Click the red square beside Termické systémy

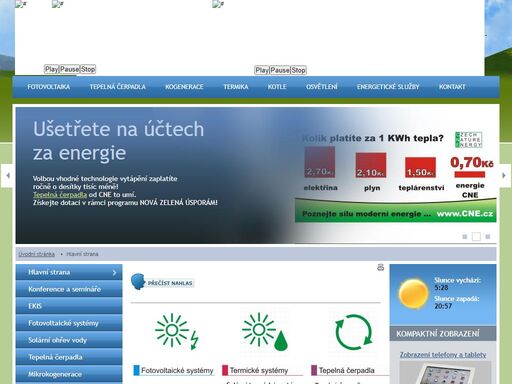click(x=225, y=370)
